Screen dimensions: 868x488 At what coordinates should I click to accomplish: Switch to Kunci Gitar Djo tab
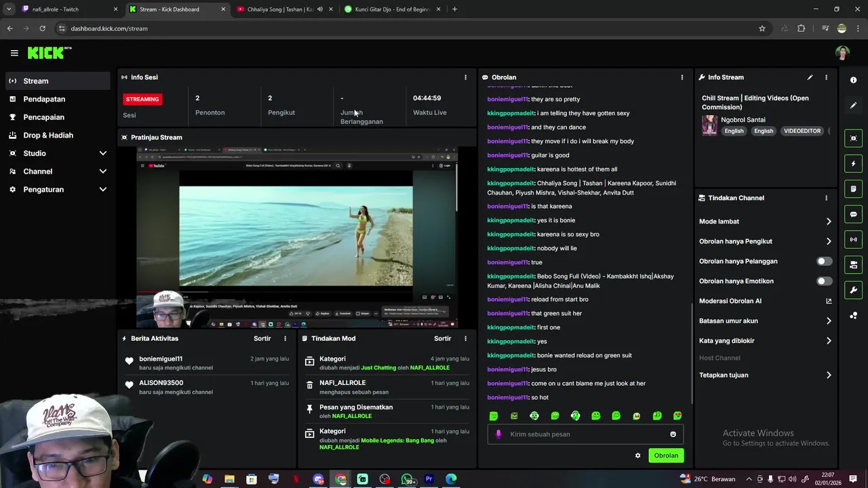392,9
